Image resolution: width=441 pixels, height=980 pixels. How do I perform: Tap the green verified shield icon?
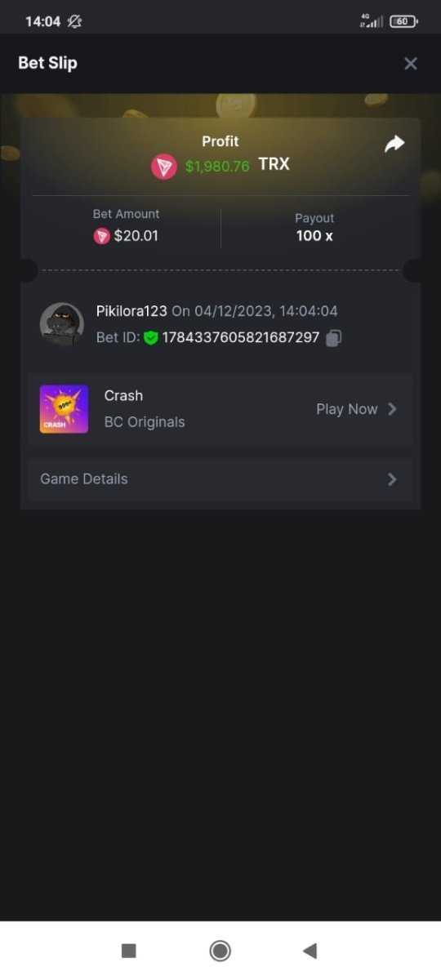[150, 337]
